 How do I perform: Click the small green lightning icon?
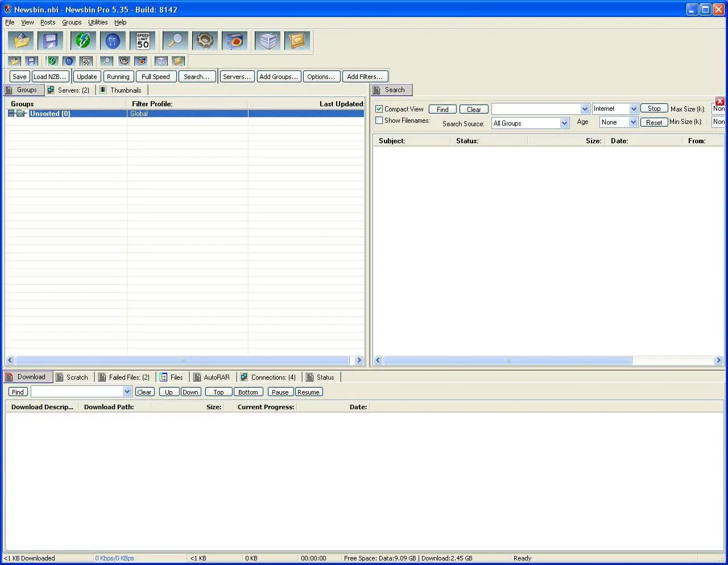52,61
